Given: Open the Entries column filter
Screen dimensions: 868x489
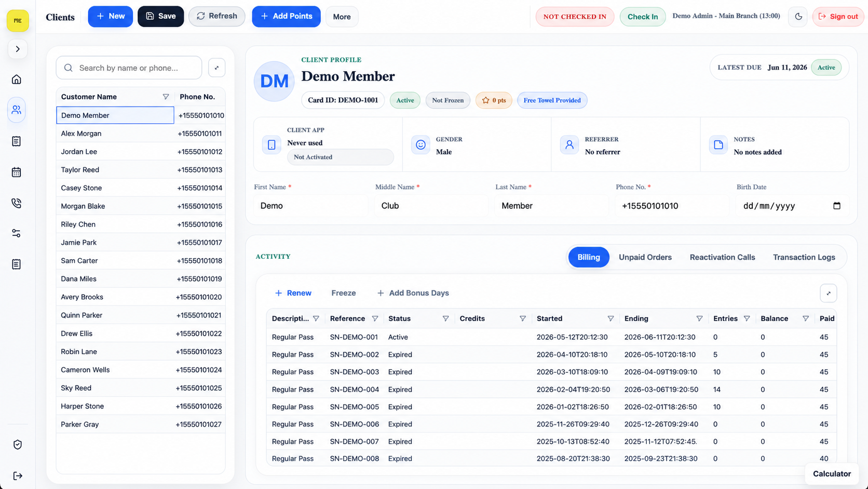Looking at the screenshot, I should click(x=747, y=319).
